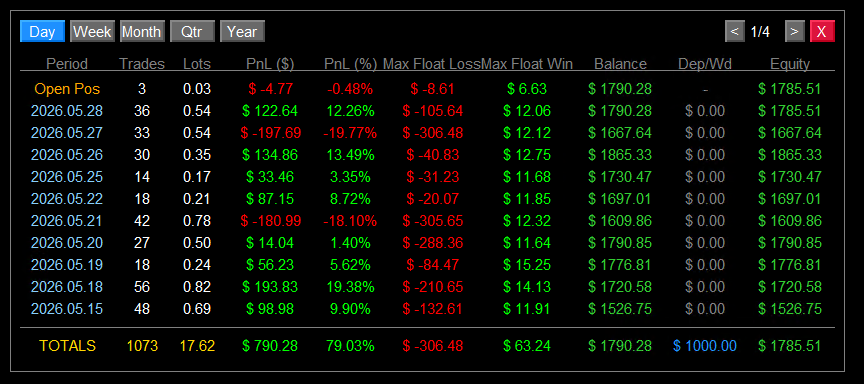Click the total lots value 17.62
864x384 pixels.
197,346
